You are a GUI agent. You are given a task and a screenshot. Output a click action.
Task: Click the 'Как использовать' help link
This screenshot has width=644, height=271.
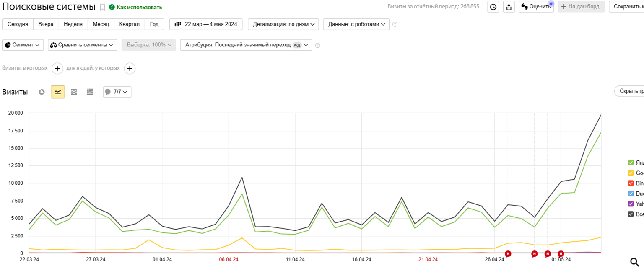pyautogui.click(x=139, y=7)
